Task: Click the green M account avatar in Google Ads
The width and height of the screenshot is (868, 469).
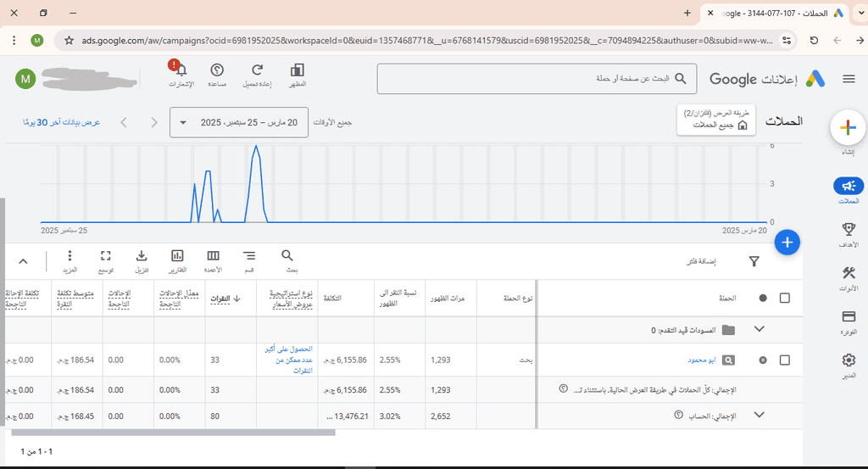Action: click(25, 79)
